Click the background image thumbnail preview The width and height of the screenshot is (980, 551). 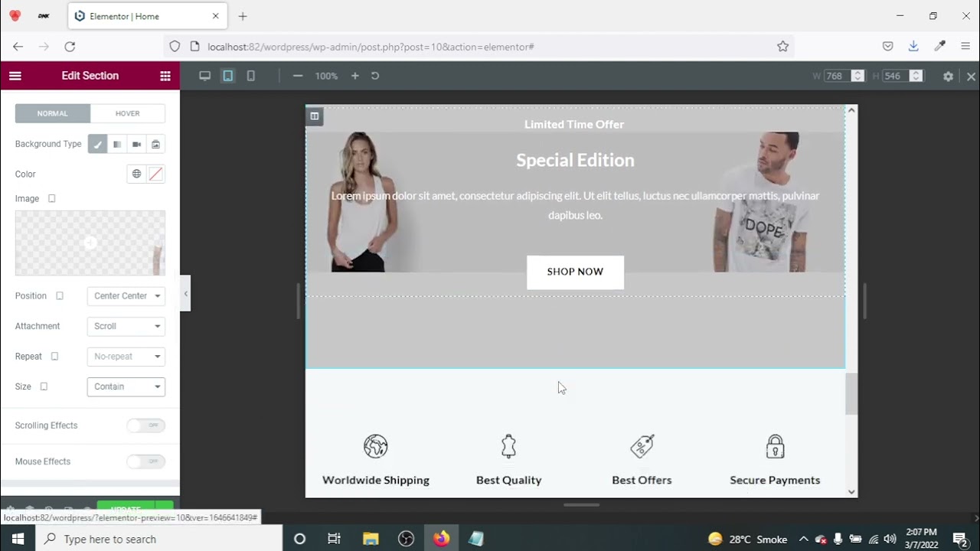90,243
